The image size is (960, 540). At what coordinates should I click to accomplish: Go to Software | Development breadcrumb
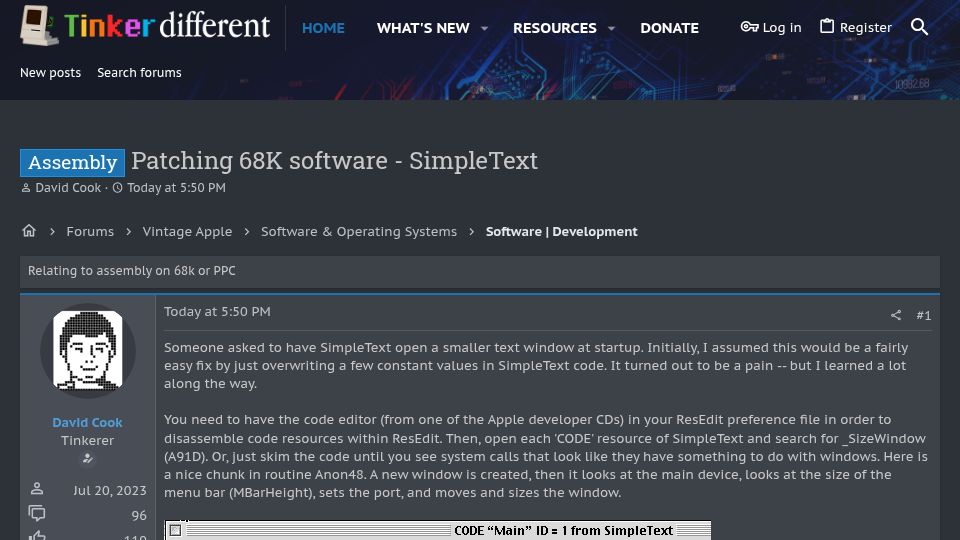pyautogui.click(x=561, y=231)
